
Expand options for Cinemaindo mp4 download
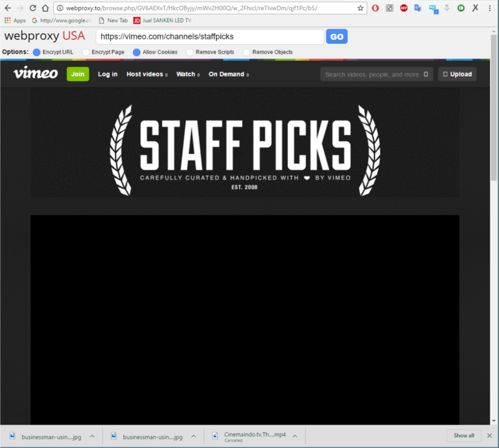coord(295,436)
